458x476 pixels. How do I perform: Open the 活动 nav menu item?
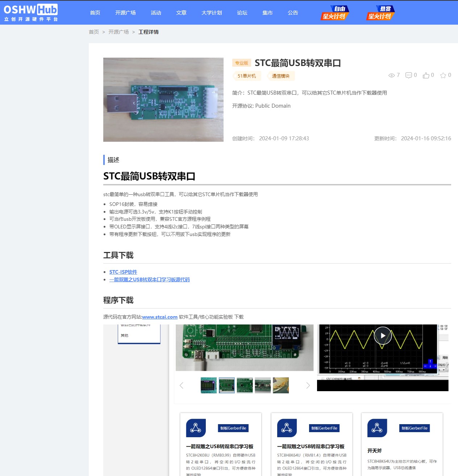point(156,13)
